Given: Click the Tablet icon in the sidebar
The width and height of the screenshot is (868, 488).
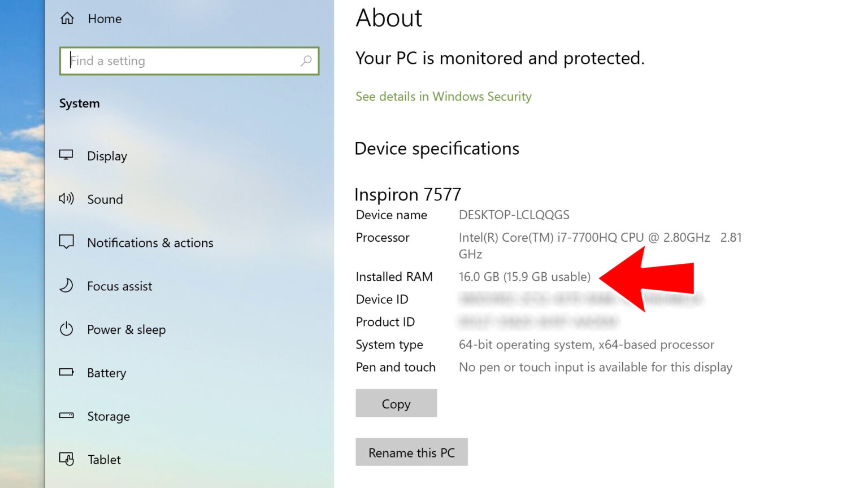Looking at the screenshot, I should click(67, 460).
